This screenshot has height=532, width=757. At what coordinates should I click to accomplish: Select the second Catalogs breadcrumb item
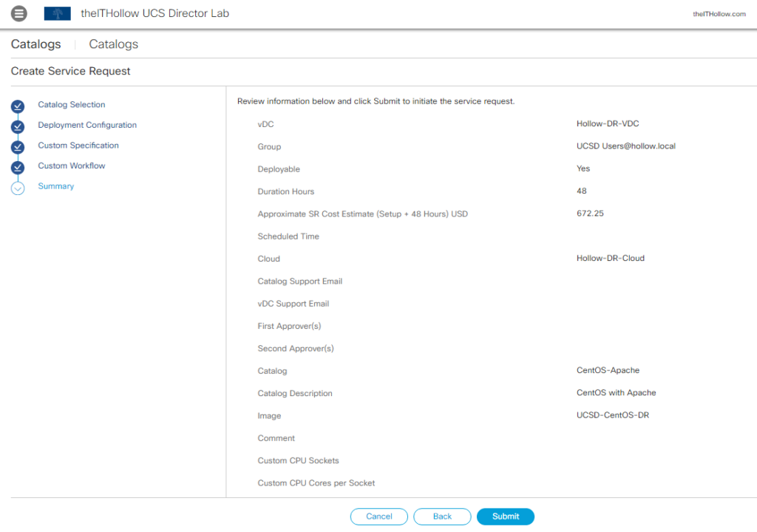pos(113,44)
